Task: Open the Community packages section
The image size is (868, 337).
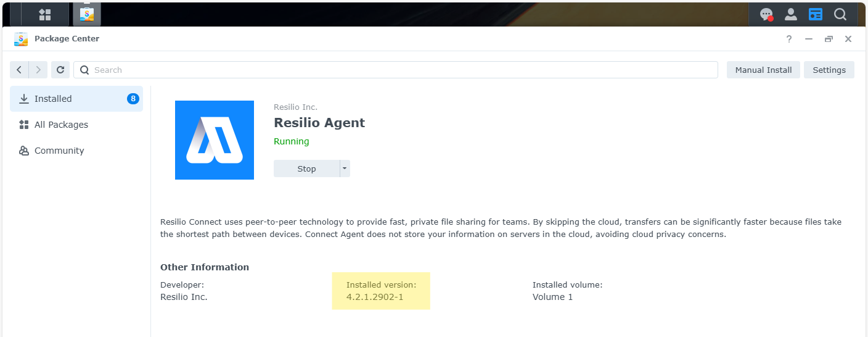Action: [59, 151]
